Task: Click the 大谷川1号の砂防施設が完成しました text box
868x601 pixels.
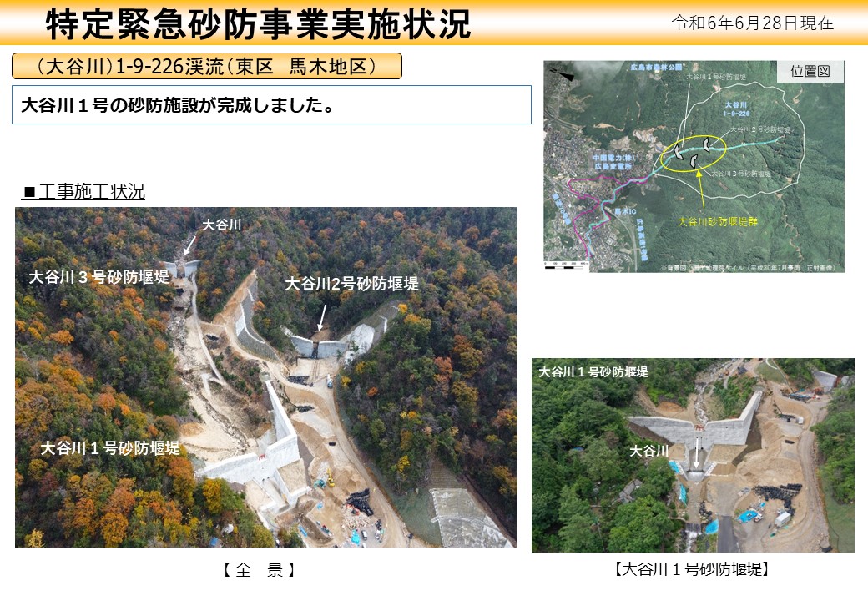Action: click(x=271, y=105)
